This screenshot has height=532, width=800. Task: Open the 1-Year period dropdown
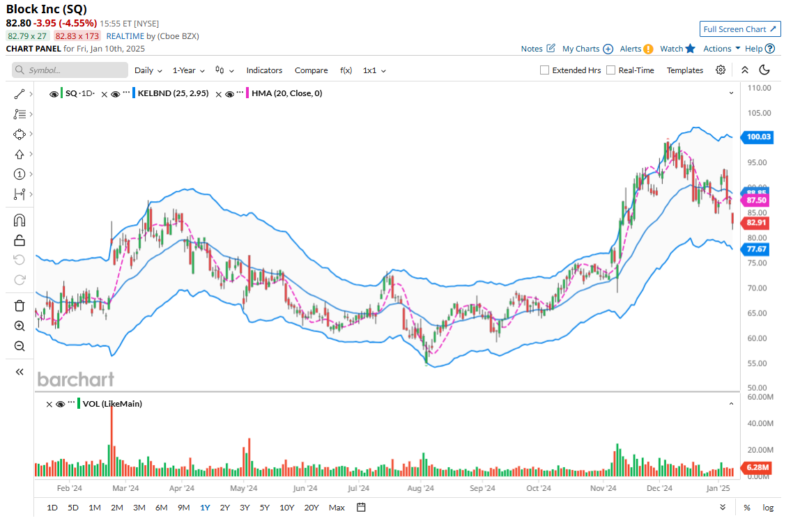(188, 70)
